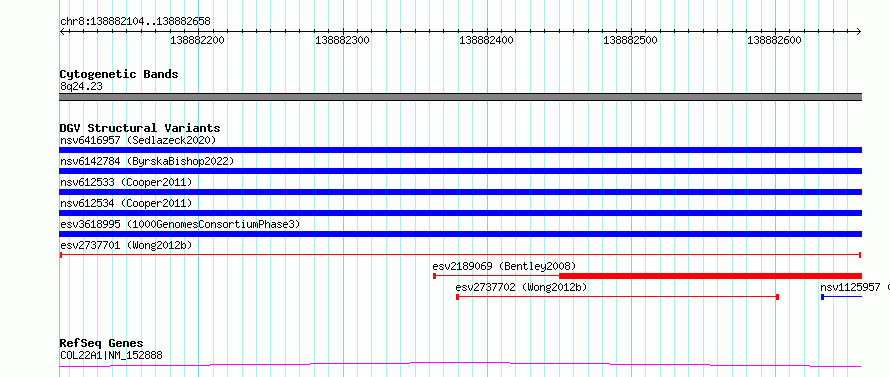This screenshot has height=377, width=890.
Task: Click the blue bar under esv3618995
Action: [x=460, y=234]
